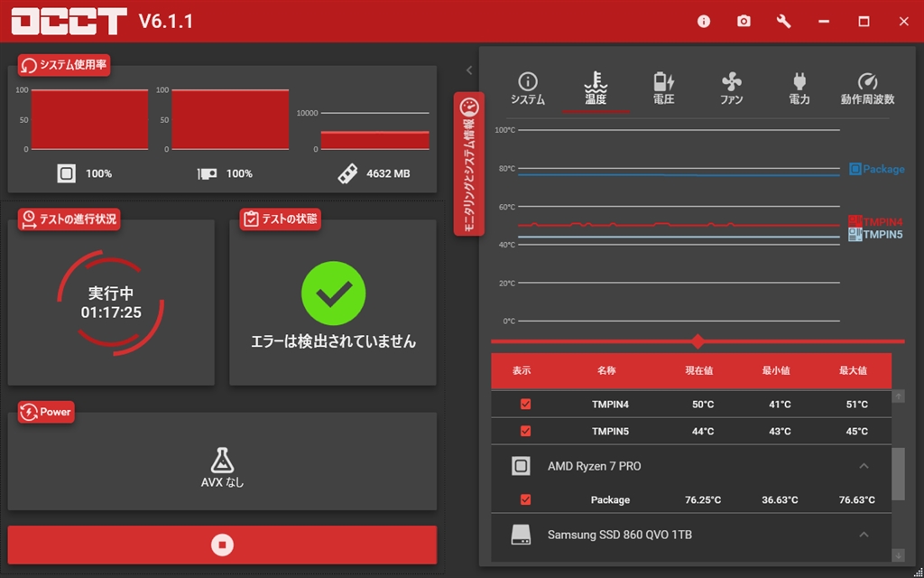Click the AVX なし flask icon
924x578 pixels.
[x=222, y=461]
